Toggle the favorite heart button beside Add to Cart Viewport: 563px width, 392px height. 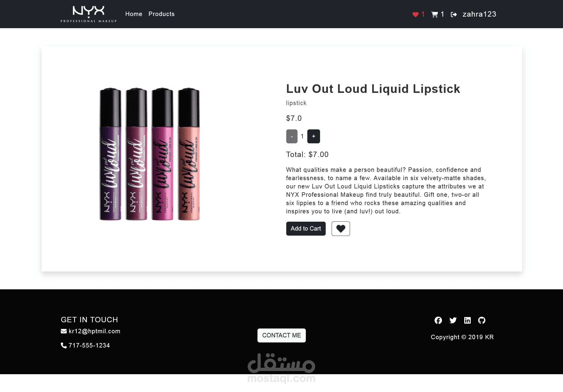(341, 228)
